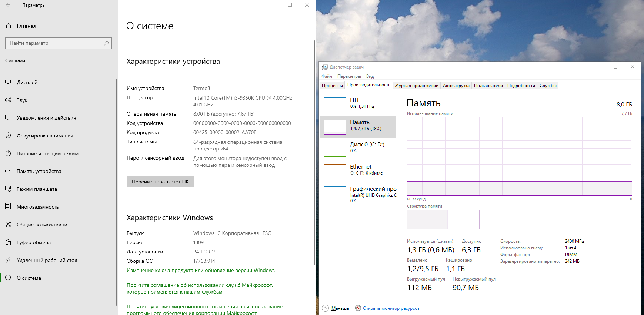Click the Звук speaker icon
Screen dimensions: 644x315
tap(8, 100)
